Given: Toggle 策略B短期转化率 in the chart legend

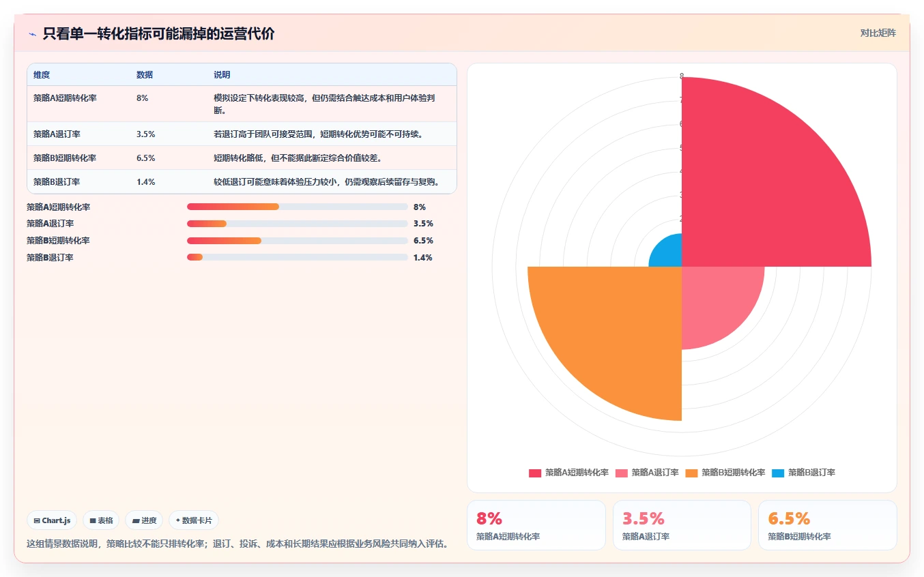Looking at the screenshot, I should click(x=725, y=473).
